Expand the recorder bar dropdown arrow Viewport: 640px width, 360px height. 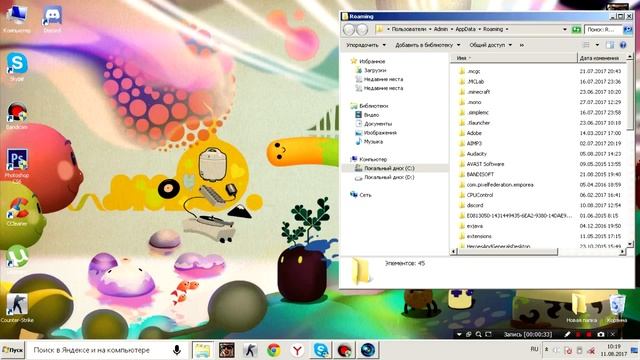[459, 334]
